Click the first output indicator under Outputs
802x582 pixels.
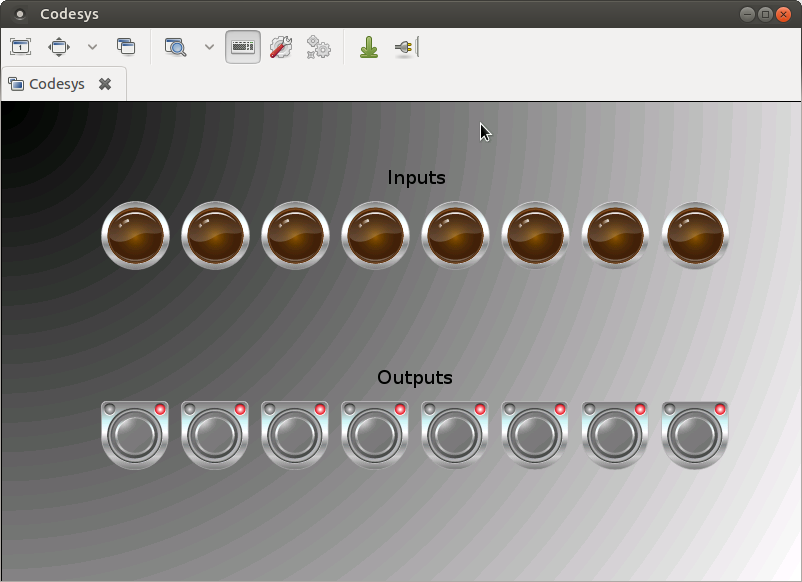pos(136,435)
